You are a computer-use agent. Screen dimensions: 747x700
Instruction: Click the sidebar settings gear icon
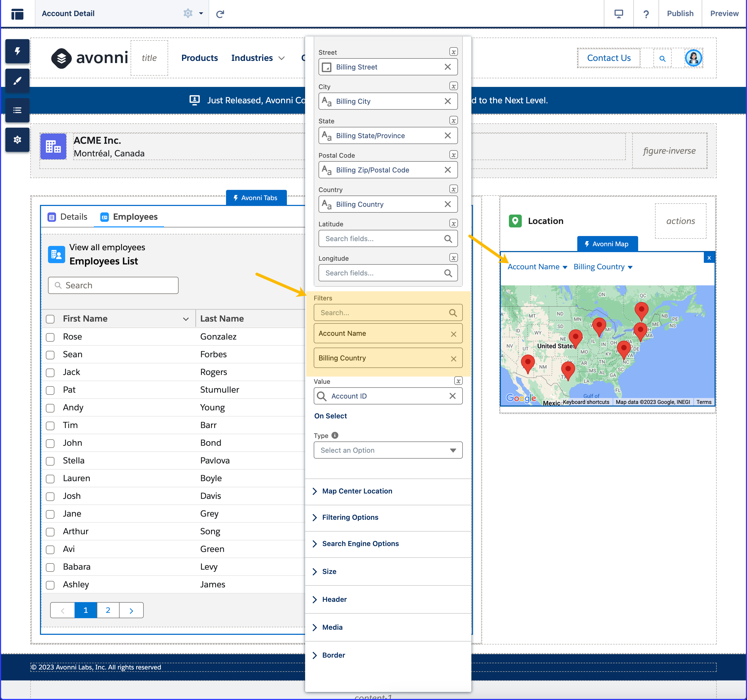17,140
